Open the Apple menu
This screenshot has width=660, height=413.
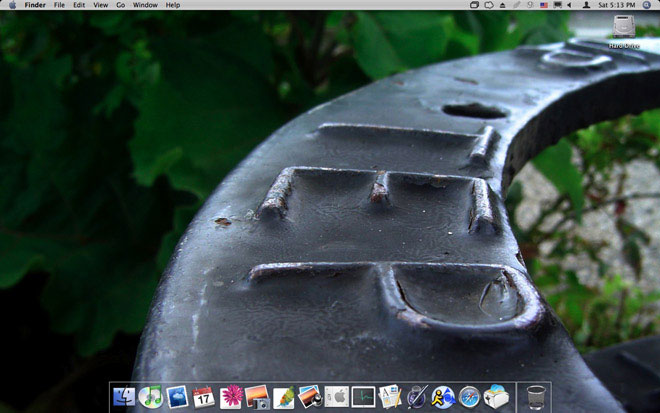pos(12,5)
